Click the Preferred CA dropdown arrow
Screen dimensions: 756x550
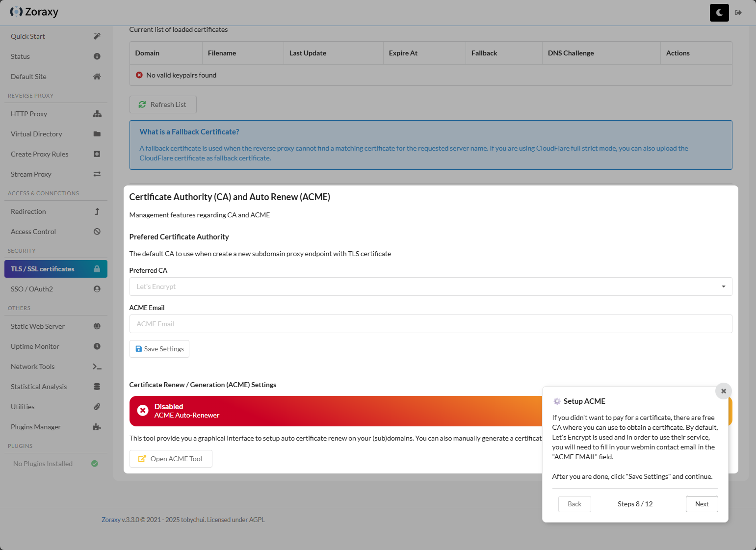(724, 287)
